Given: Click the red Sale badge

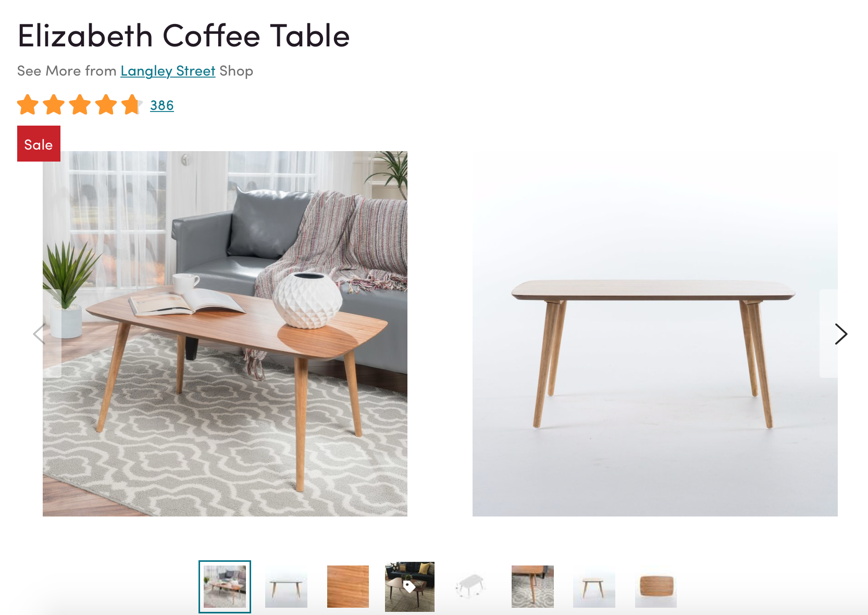Looking at the screenshot, I should pos(39,144).
